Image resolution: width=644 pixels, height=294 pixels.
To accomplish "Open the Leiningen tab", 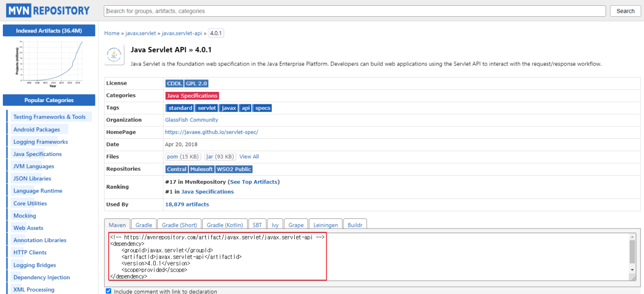I will pyautogui.click(x=326, y=225).
